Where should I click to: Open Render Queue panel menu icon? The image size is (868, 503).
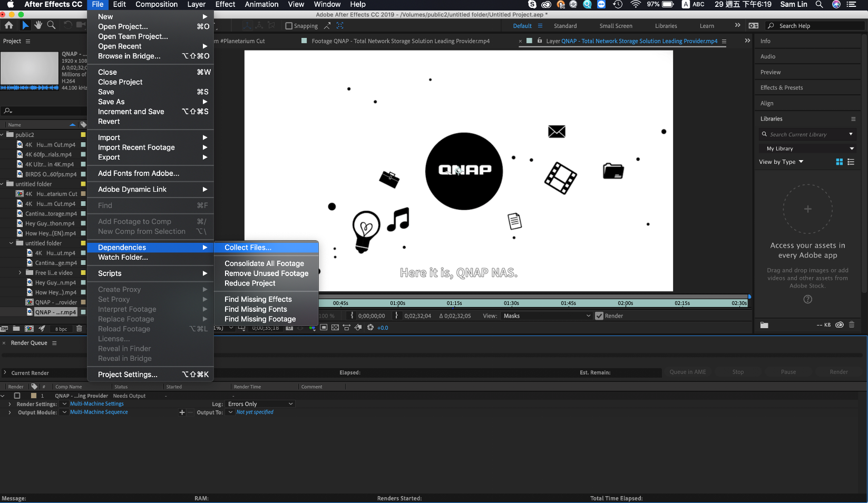point(54,343)
